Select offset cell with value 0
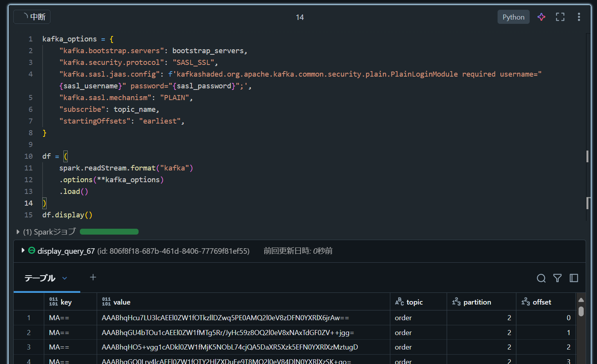The image size is (597, 364). (546, 318)
